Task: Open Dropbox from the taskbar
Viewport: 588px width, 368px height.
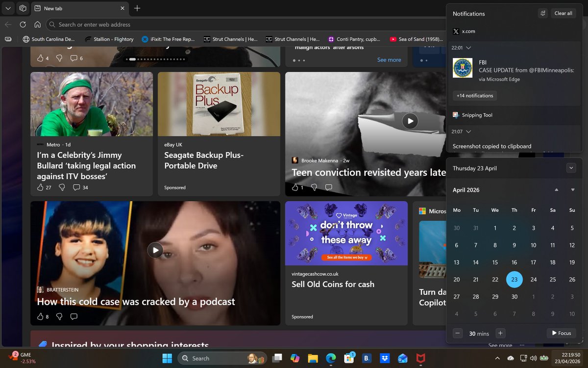Action: [385, 358]
